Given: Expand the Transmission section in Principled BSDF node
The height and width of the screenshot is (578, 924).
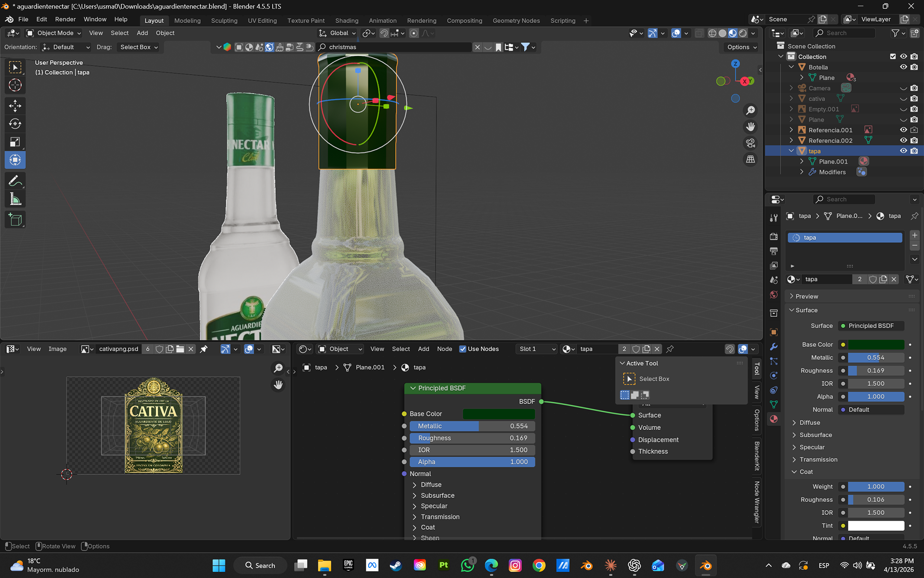Looking at the screenshot, I should click(440, 516).
